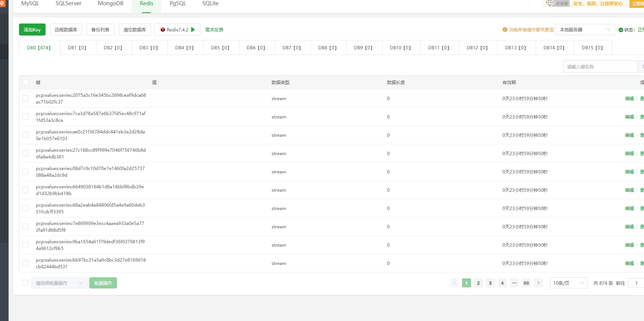Click the 共 874 条 total count text
The width and height of the screenshot is (644, 321).
pyautogui.click(x=603, y=283)
